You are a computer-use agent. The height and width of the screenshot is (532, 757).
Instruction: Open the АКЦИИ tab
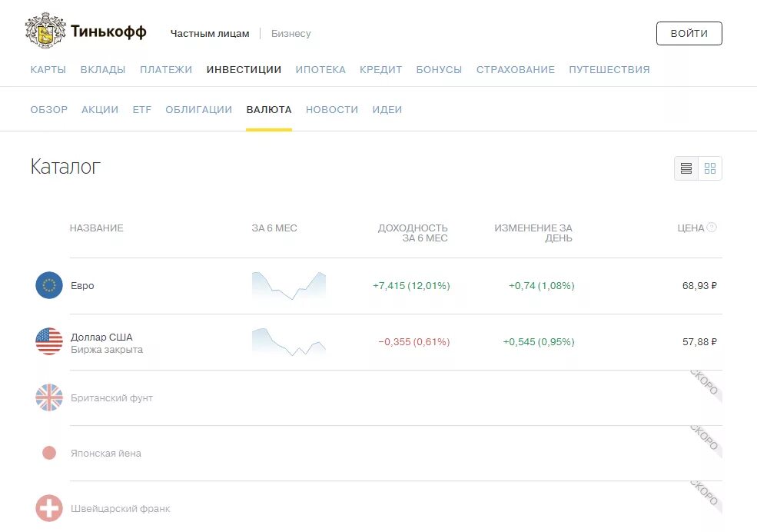coord(100,110)
